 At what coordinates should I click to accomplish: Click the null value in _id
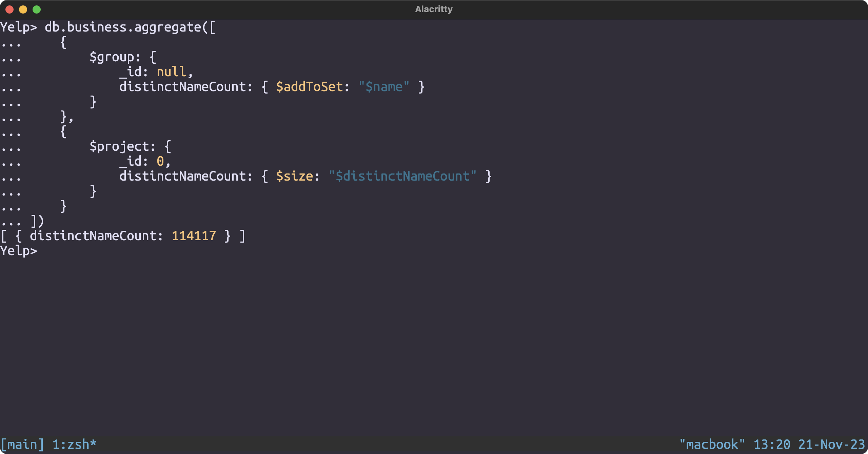pyautogui.click(x=171, y=72)
